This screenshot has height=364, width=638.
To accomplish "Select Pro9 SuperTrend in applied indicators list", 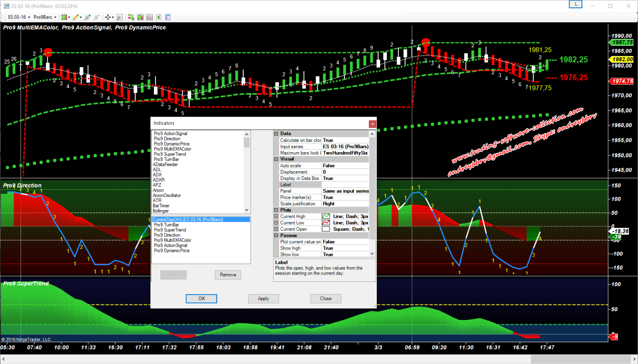I will (170, 230).
